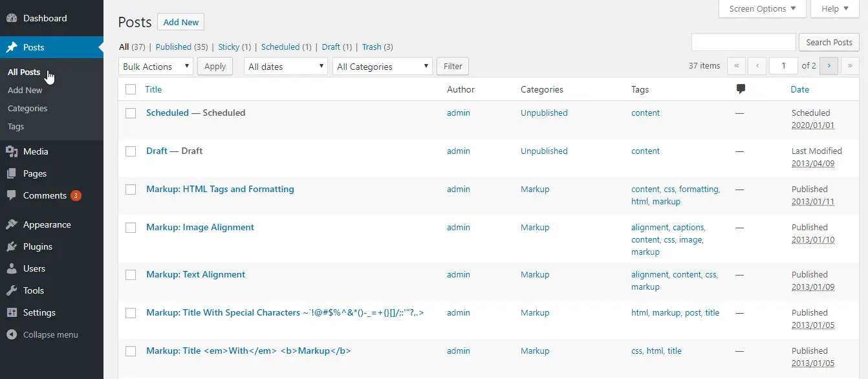
Task: Open Dashboard in the sidebar menu
Action: (x=52, y=18)
